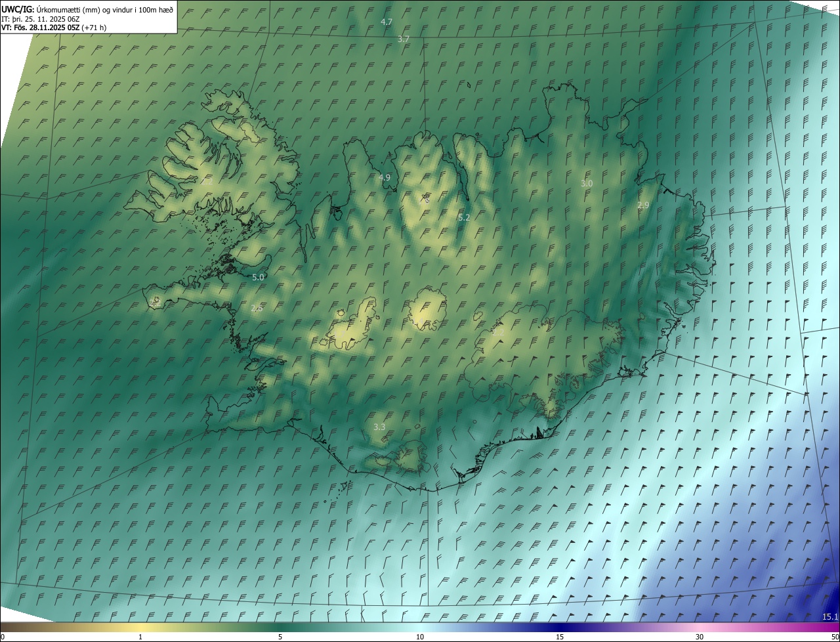Click the 4.9 value label on the map
Image resolution: width=840 pixels, height=642 pixels.
pyautogui.click(x=385, y=178)
